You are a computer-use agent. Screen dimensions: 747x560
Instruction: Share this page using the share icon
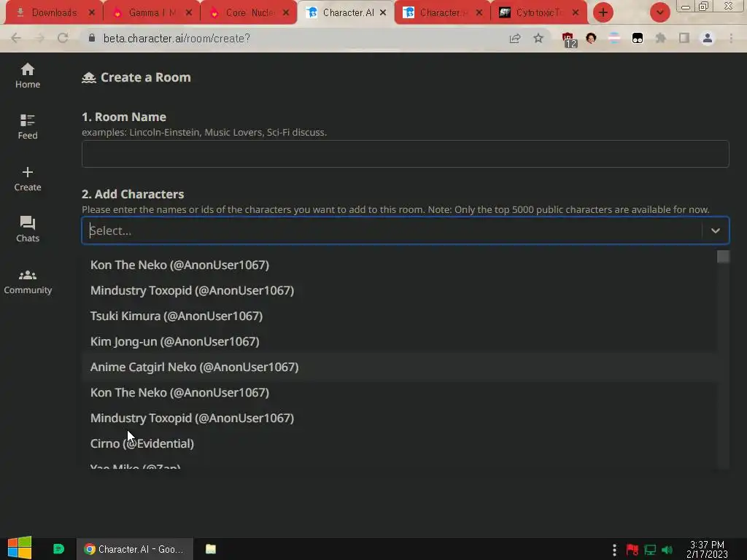coord(515,38)
